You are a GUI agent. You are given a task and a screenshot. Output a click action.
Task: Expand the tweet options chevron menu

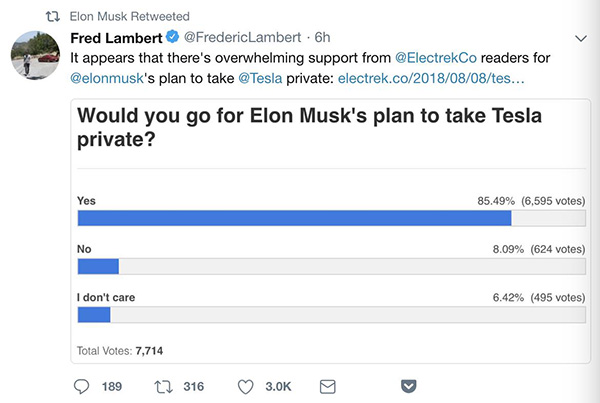click(582, 38)
